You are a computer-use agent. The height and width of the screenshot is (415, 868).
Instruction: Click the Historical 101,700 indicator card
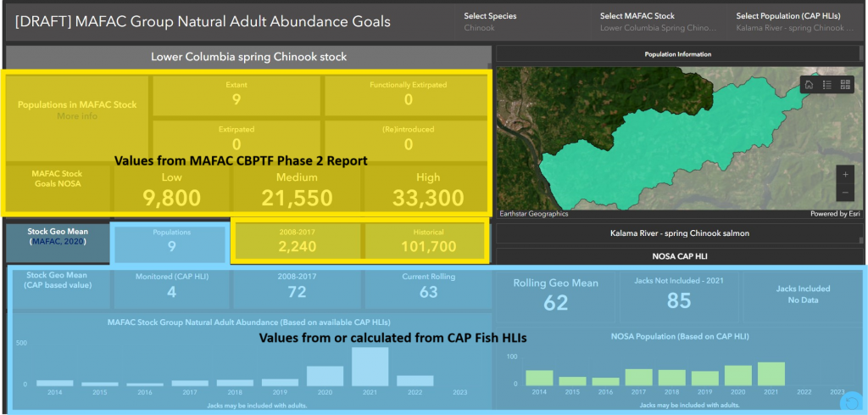[x=426, y=241]
